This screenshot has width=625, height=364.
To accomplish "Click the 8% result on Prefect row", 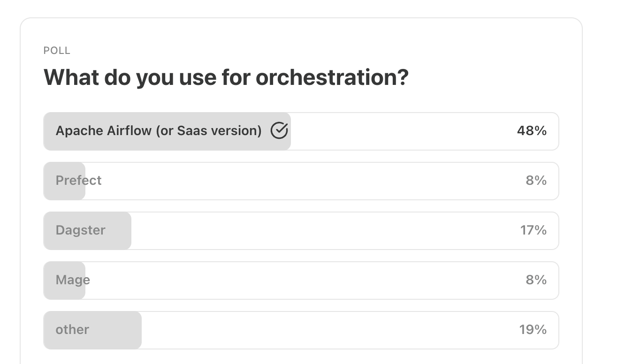I will (536, 181).
